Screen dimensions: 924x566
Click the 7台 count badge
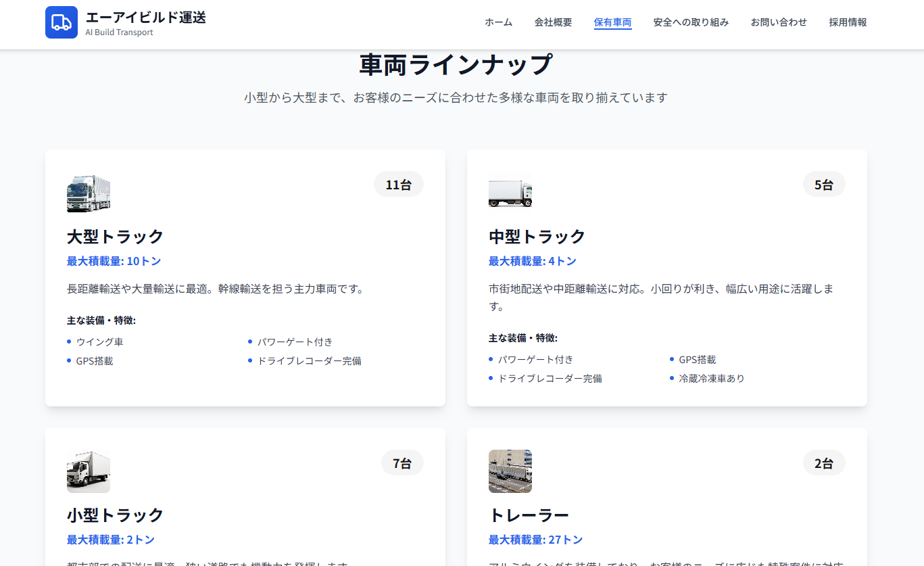tap(402, 463)
